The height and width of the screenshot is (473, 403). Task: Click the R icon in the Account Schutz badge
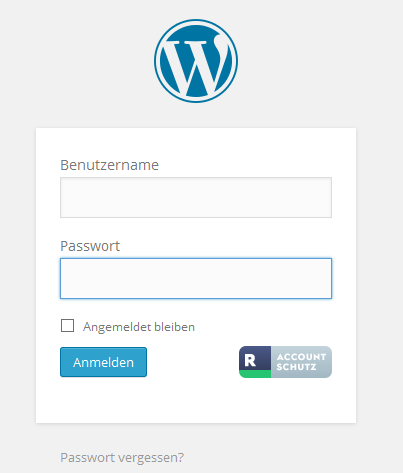250,360
